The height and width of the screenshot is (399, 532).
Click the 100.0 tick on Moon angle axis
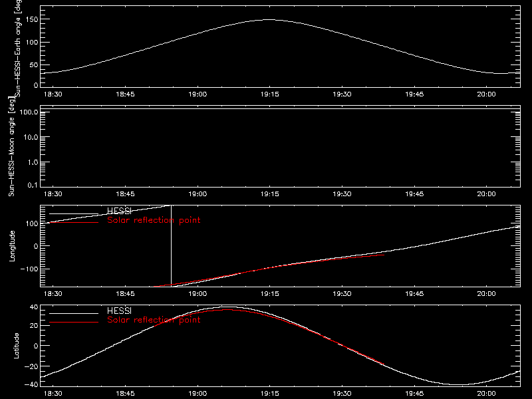[x=29, y=112]
